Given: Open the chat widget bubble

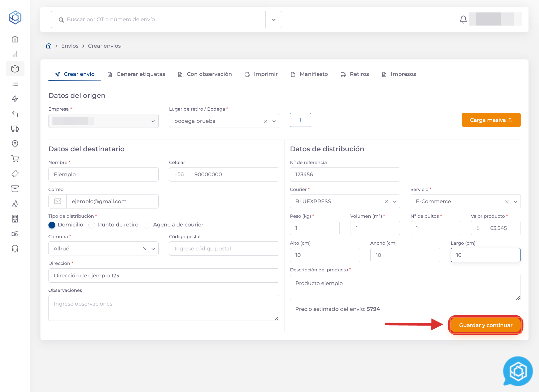Looking at the screenshot, I should pyautogui.click(x=518, y=371).
